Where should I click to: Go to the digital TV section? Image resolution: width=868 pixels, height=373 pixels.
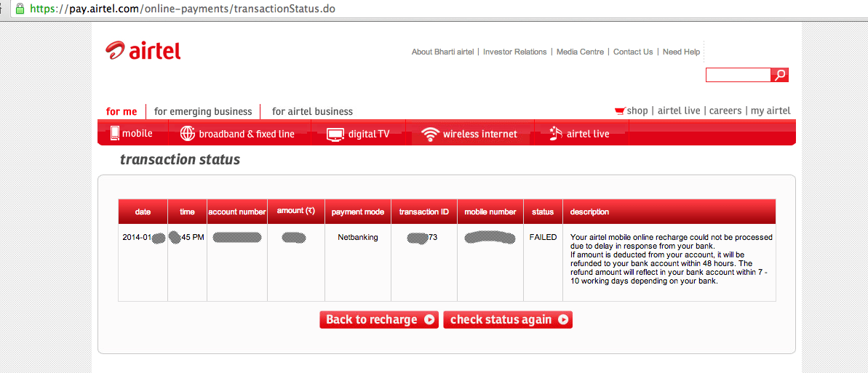[358, 134]
